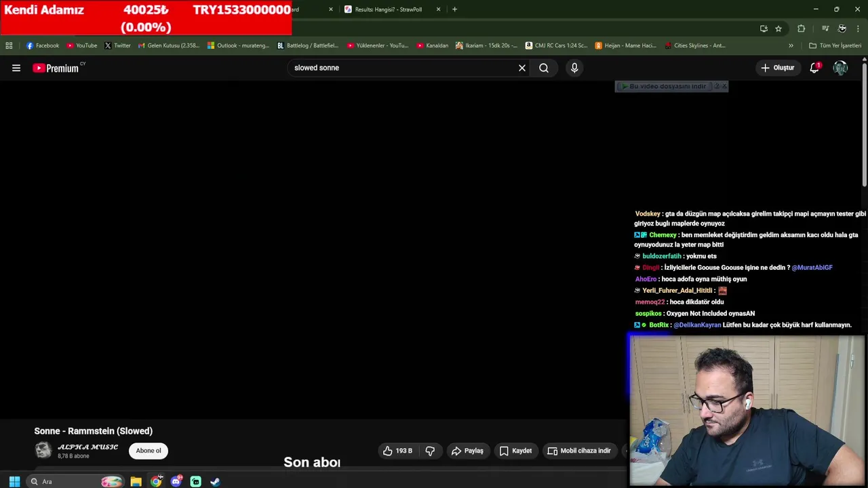
Task: Open a new browser tab
Action: (454, 9)
